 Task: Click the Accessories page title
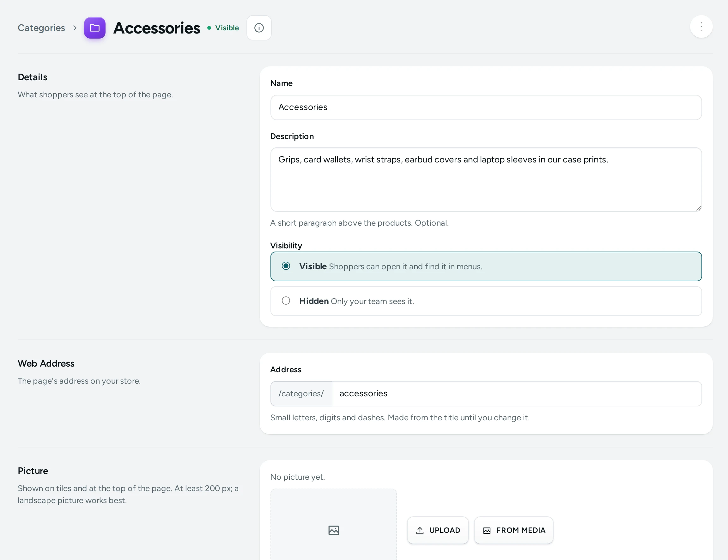coord(157,28)
